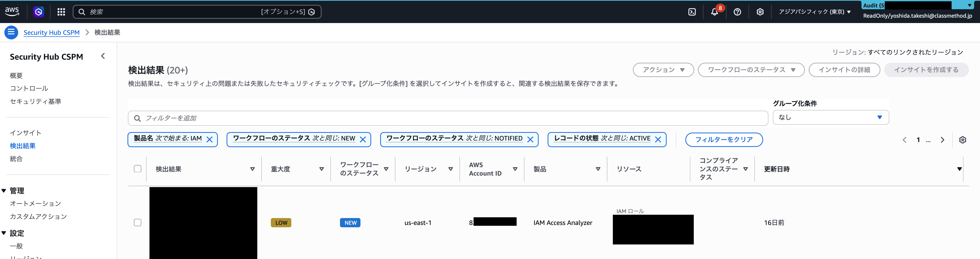Open セキュリティ基準 in the side navigation
980x259 pixels.
[x=35, y=102]
